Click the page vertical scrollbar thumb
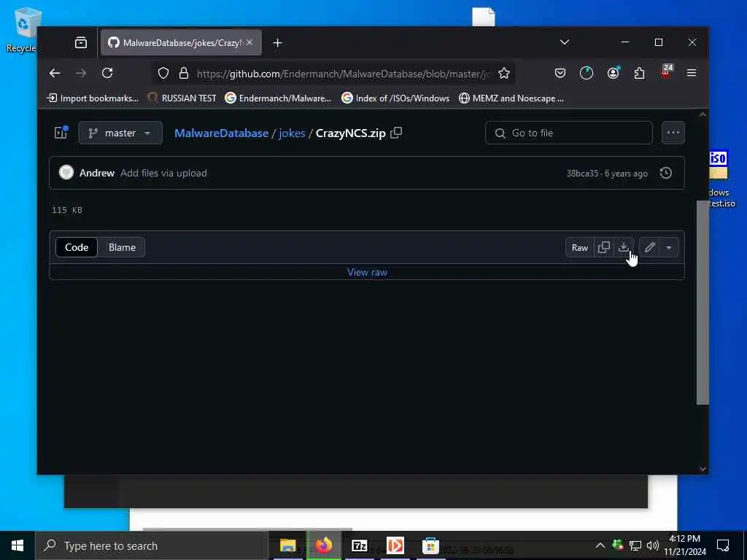This screenshot has width=747, height=560. pos(703,303)
